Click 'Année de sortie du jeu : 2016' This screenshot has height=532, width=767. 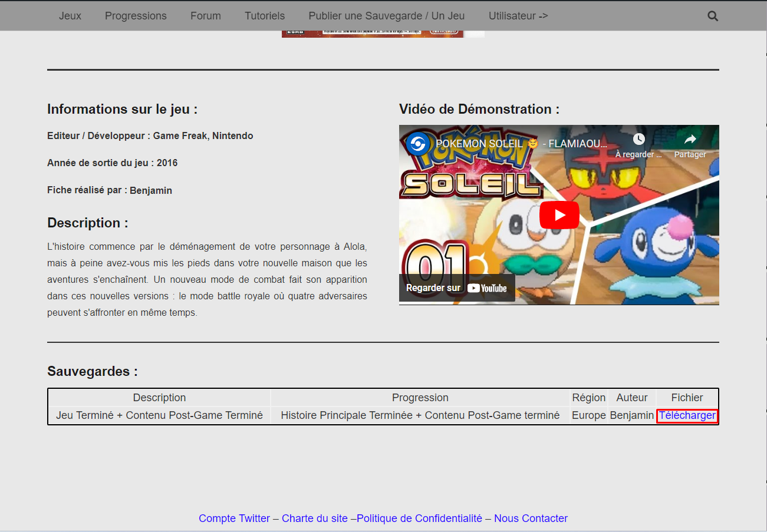coord(112,163)
